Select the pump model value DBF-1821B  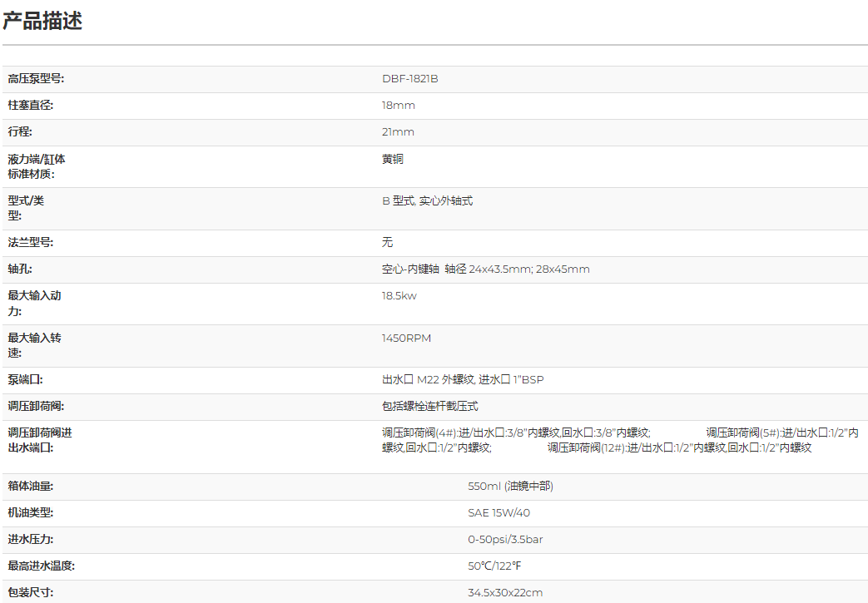(x=409, y=79)
